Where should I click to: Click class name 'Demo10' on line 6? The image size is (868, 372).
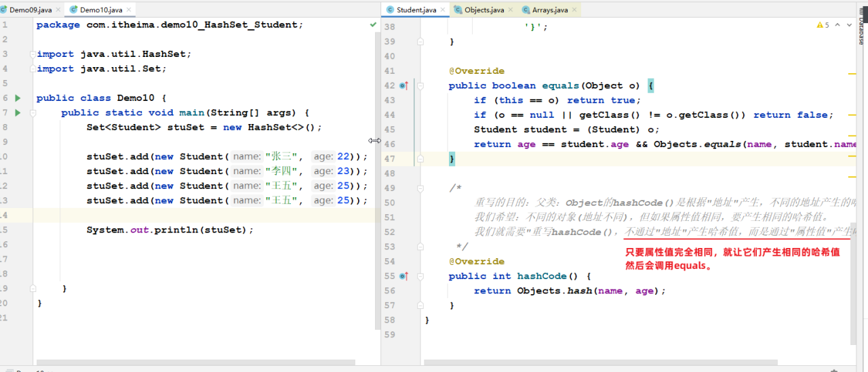tap(136, 98)
